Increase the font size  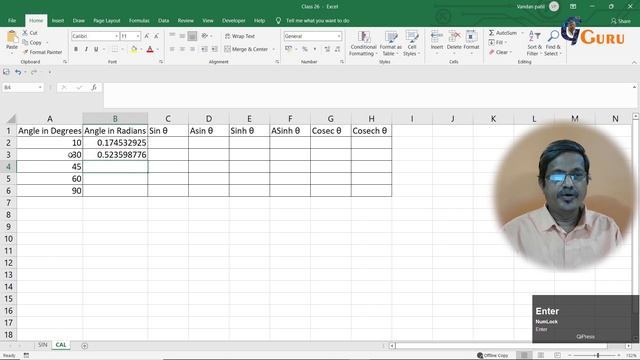pos(147,36)
